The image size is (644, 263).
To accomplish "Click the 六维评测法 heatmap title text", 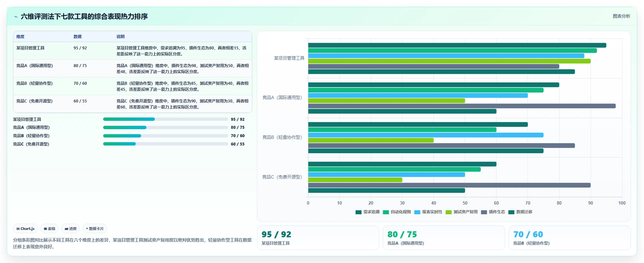I will 84,16.
